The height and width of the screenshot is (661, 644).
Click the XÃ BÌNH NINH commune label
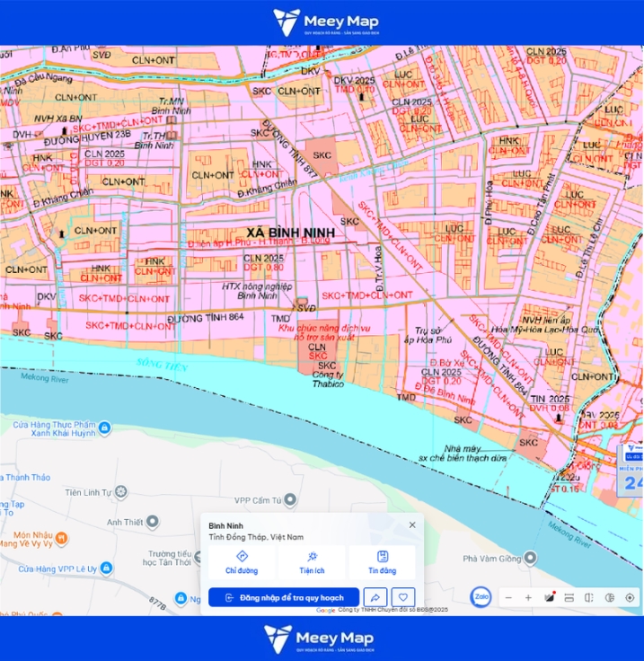click(x=291, y=233)
